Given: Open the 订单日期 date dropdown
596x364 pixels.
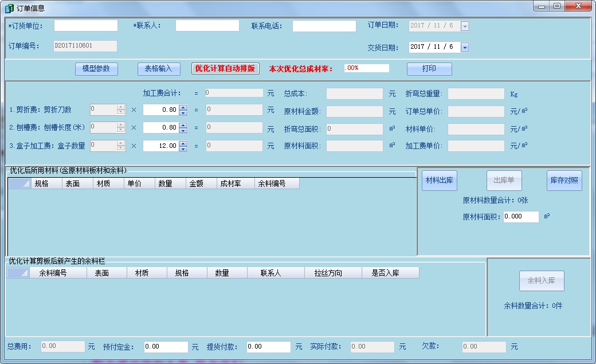Looking at the screenshot, I should click(x=465, y=26).
